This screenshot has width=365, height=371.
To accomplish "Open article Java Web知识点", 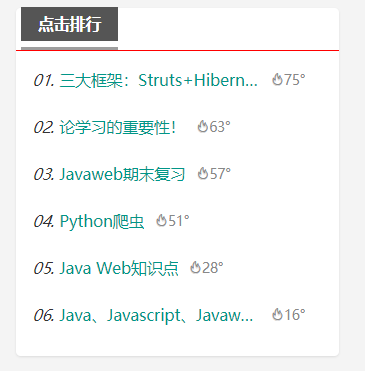I will (119, 268).
